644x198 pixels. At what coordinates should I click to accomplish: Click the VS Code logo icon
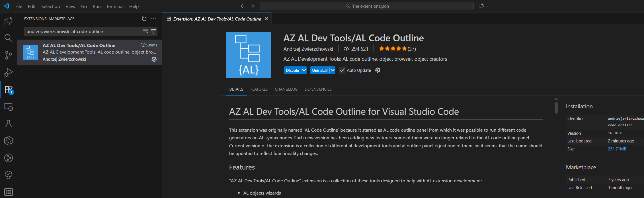click(6, 6)
